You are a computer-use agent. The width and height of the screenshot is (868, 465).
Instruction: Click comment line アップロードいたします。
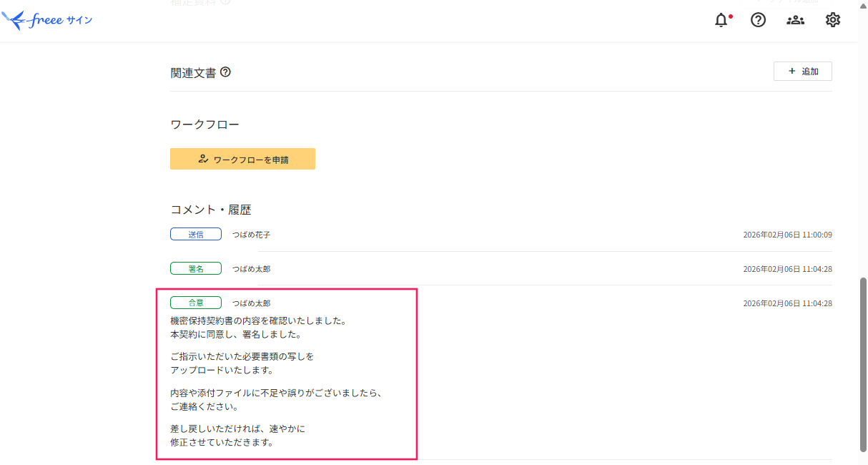(x=222, y=370)
